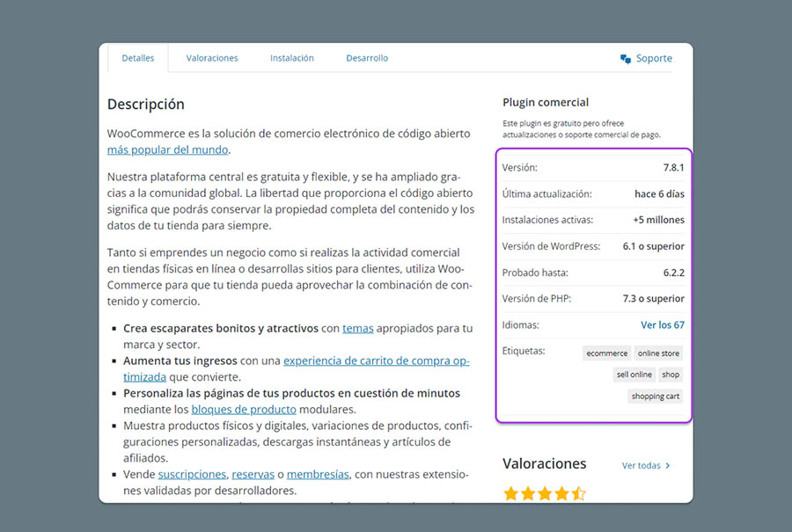Click the half-filled fifth rating star

[578, 494]
